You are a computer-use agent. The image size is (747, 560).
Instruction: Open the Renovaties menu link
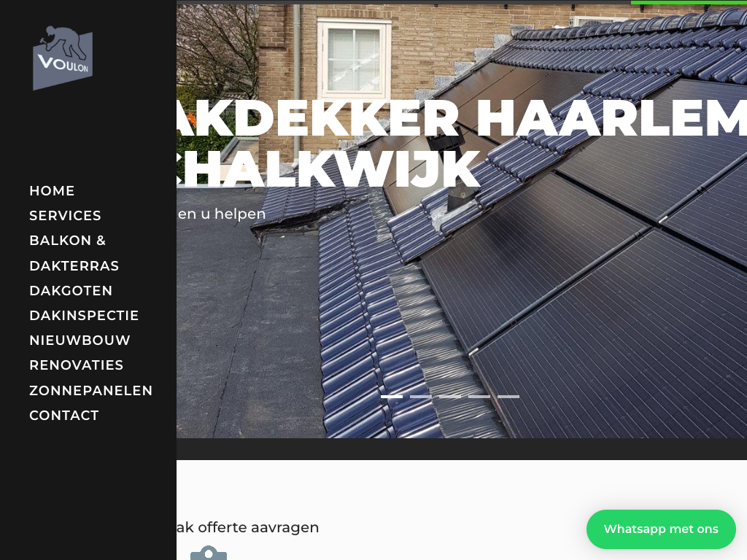point(76,365)
